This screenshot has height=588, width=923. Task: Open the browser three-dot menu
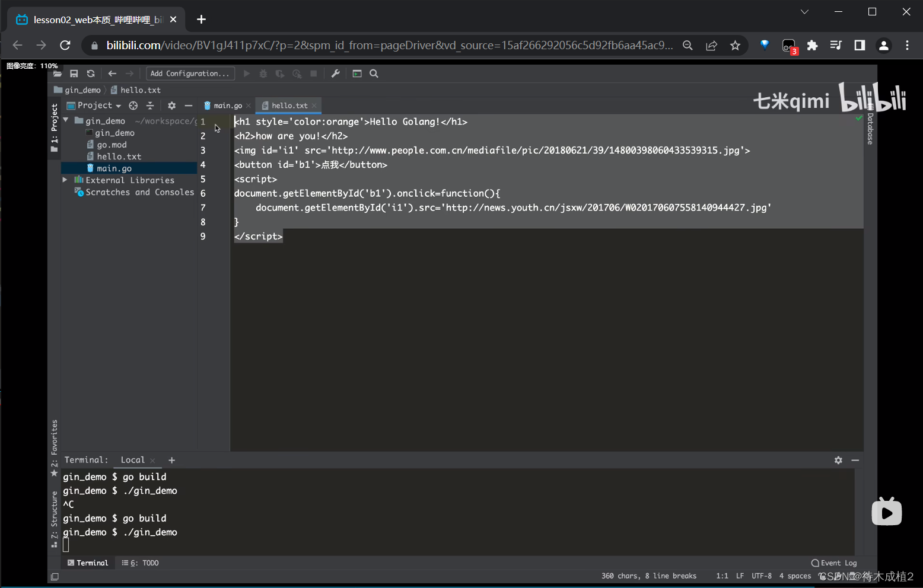coord(907,46)
